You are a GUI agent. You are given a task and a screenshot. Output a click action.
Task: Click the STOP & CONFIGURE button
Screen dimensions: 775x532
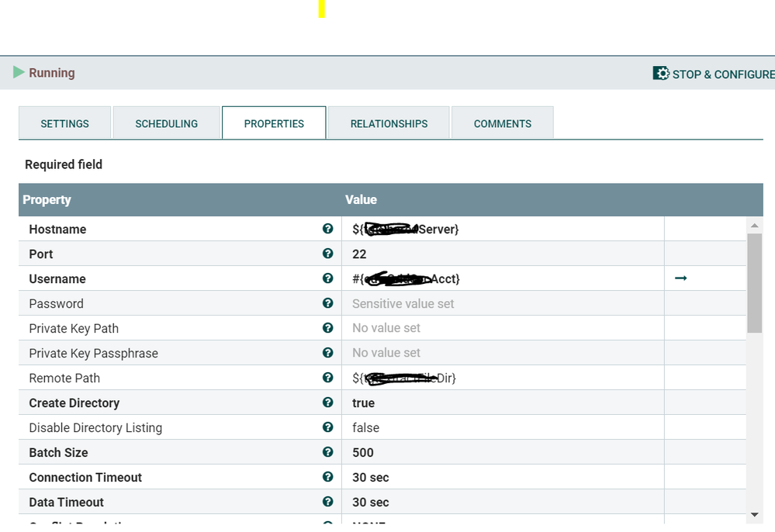pyautogui.click(x=714, y=74)
